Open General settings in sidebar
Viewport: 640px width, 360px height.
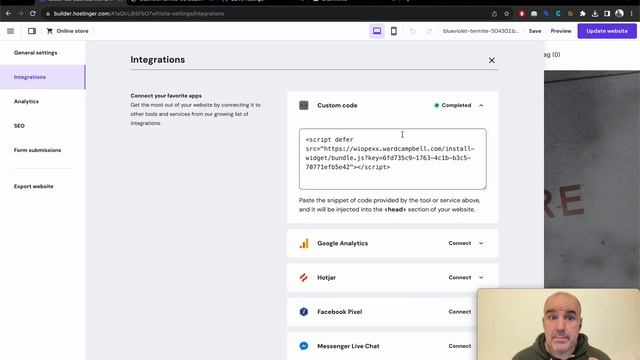36,53
